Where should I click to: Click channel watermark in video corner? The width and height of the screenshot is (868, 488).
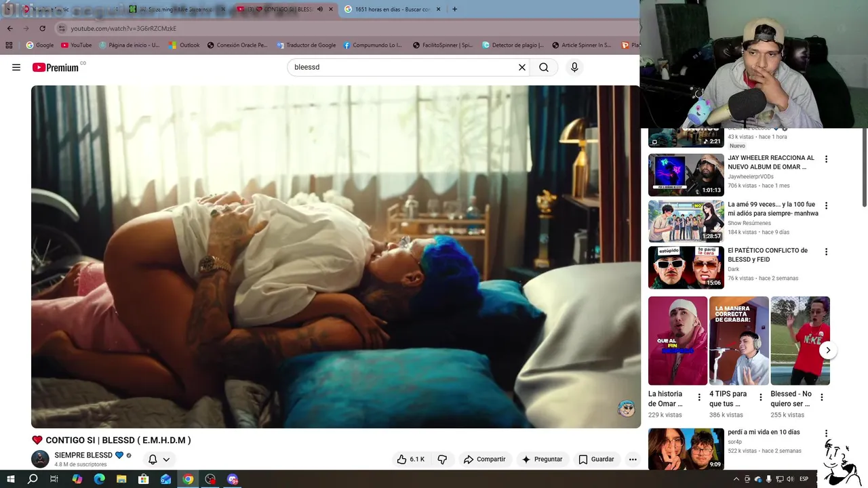tap(626, 408)
